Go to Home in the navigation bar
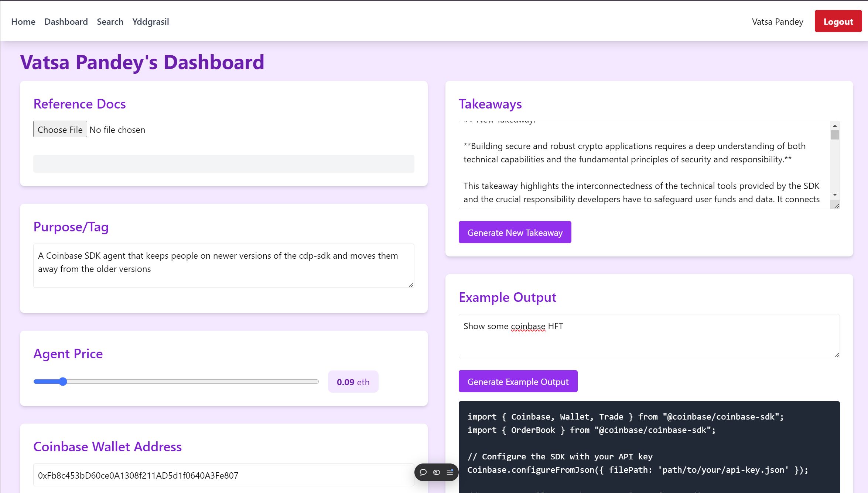This screenshot has height=493, width=868. pyautogui.click(x=23, y=22)
